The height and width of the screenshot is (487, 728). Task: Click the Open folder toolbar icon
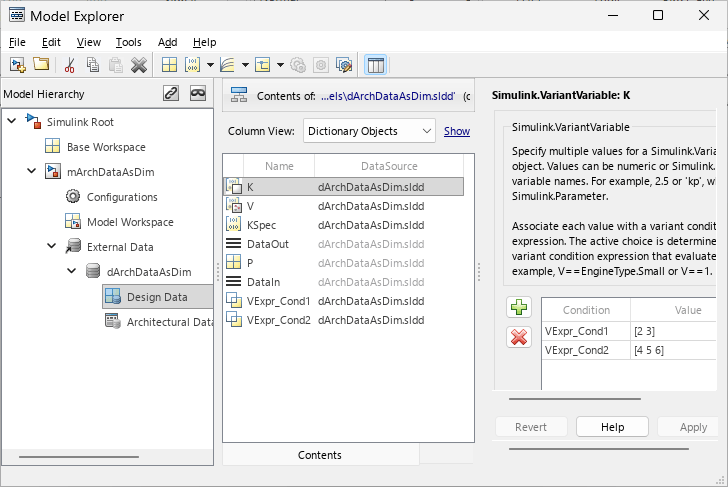pos(41,64)
